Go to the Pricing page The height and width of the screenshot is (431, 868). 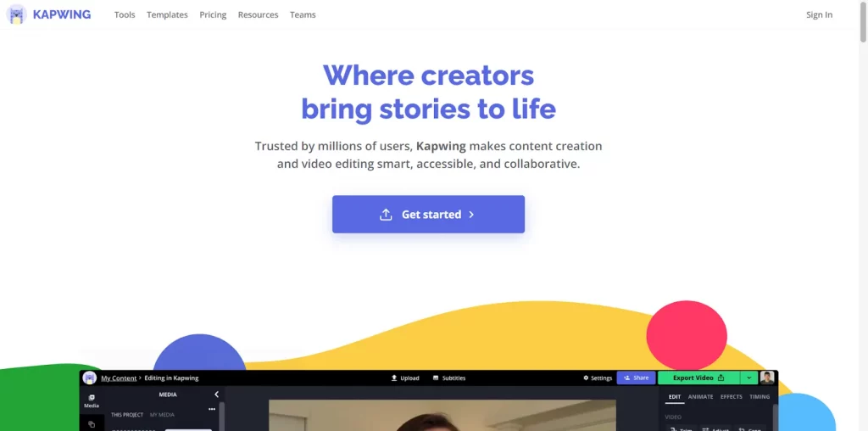click(213, 15)
